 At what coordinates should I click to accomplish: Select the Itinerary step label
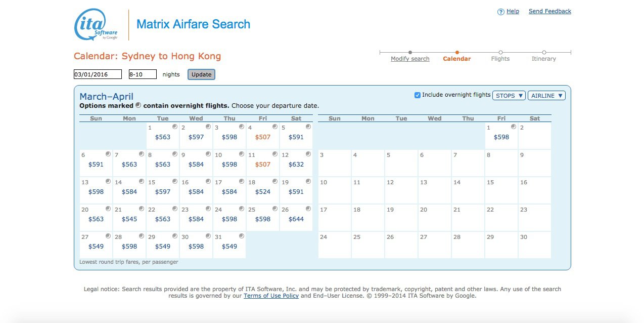click(544, 59)
